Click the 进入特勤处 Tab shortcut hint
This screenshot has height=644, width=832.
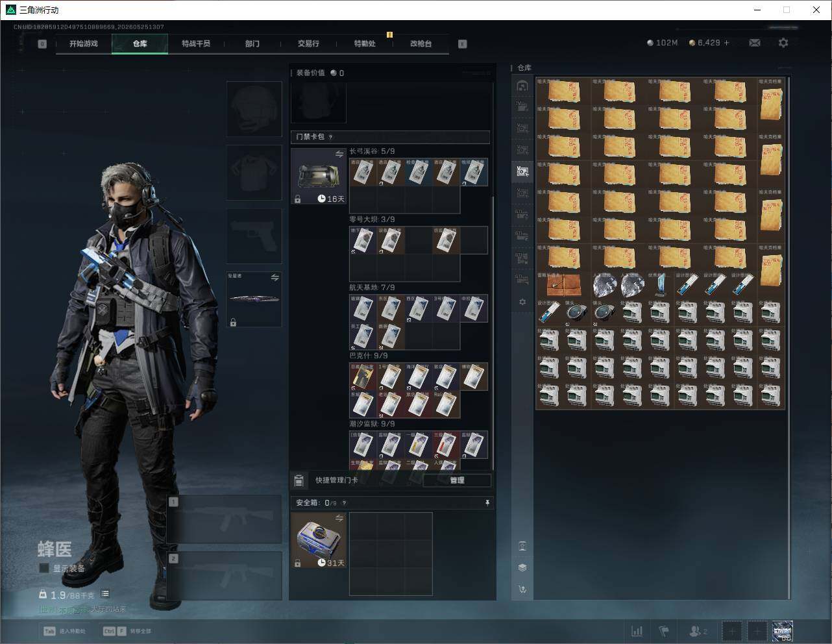(x=64, y=631)
